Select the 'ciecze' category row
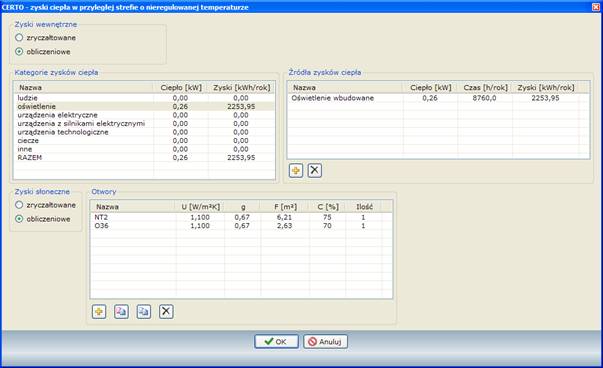Image resolution: width=603 pixels, height=368 pixels. tap(144, 140)
